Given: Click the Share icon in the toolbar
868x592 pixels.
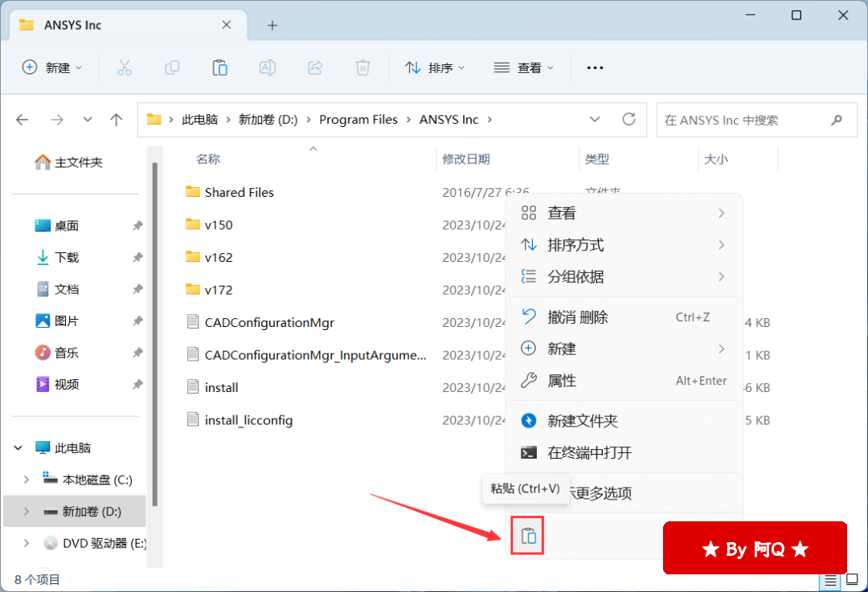Looking at the screenshot, I should point(315,68).
